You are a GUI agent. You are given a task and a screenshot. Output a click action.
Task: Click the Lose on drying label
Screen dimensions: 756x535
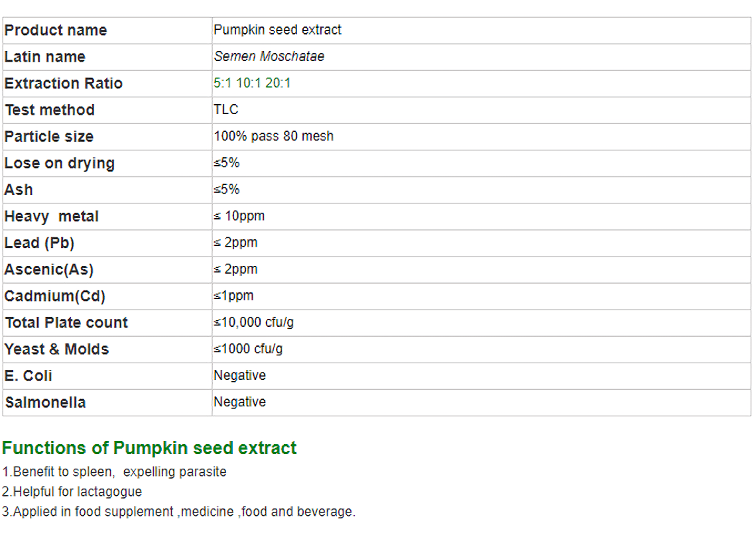59,163
